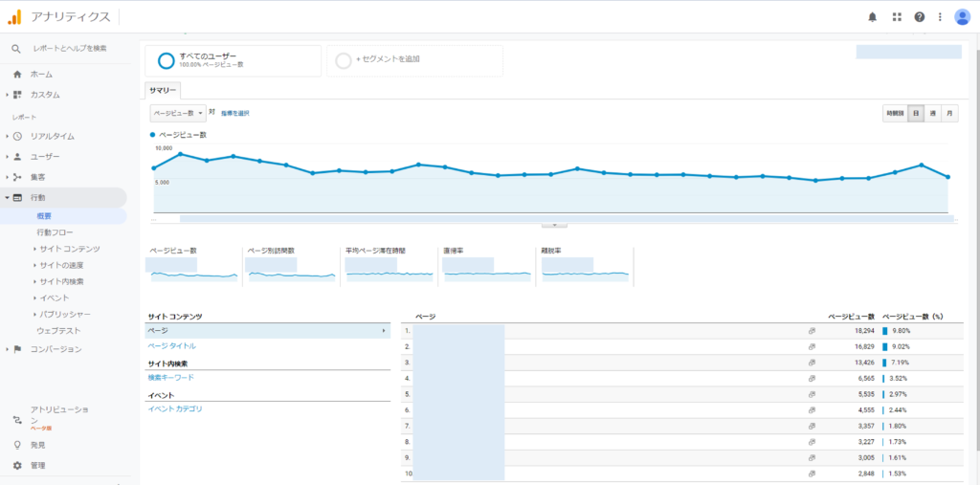Viewport: 980px width, 485px height.
Task: Click the 行動 behavior icon
Action: 17,197
